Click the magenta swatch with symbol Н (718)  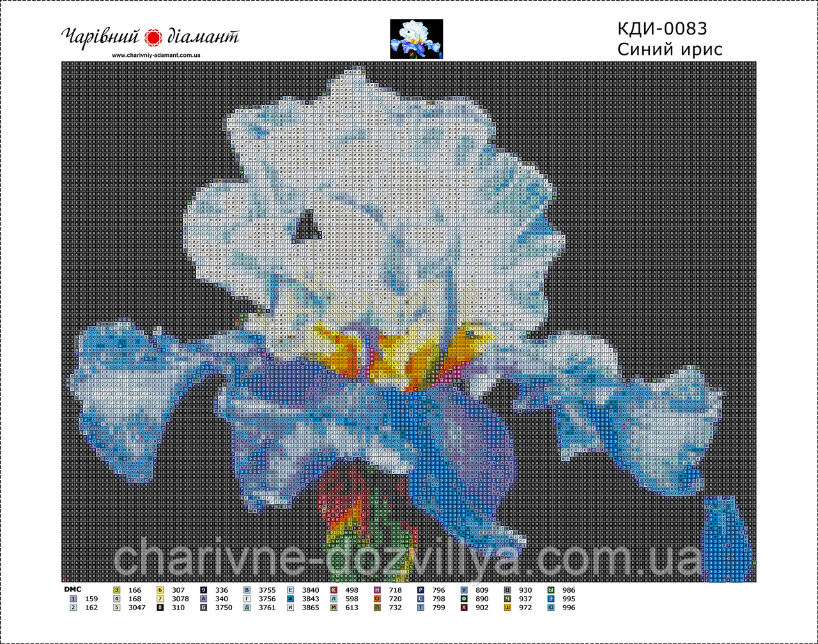point(378,590)
